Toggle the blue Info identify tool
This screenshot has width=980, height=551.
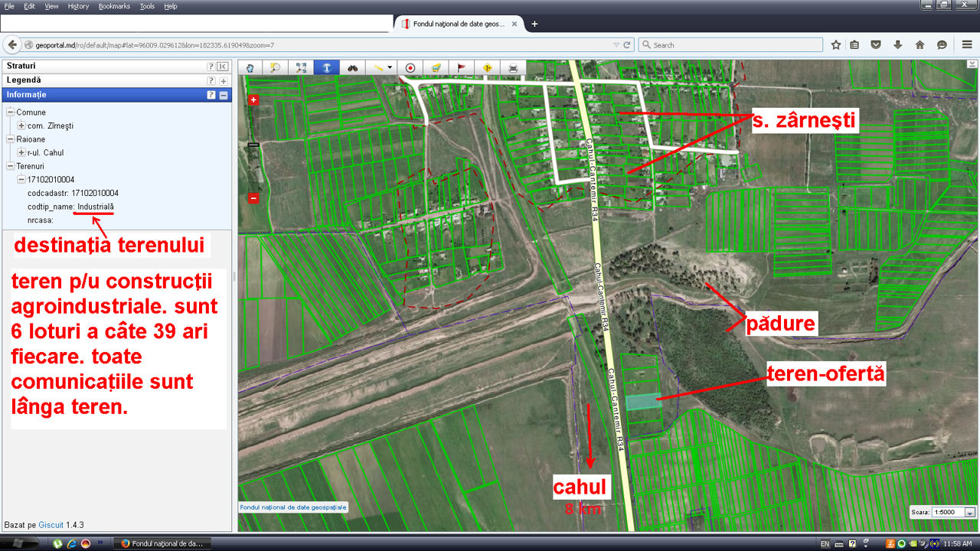(327, 67)
